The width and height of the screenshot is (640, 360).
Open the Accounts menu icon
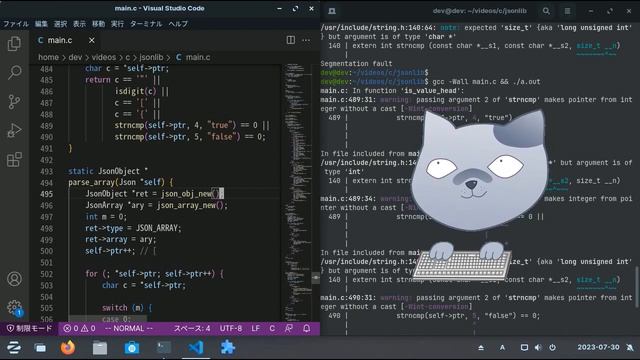[x=14, y=279]
